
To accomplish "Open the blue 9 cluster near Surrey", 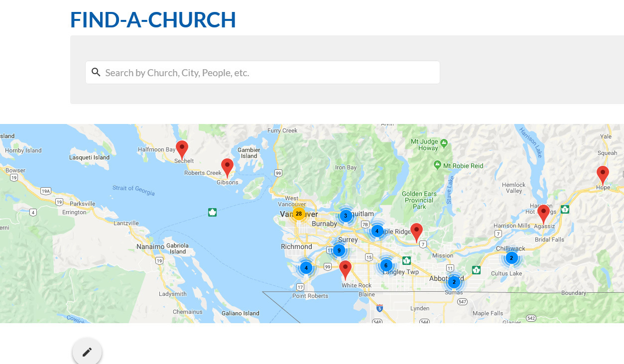I will (x=339, y=250).
